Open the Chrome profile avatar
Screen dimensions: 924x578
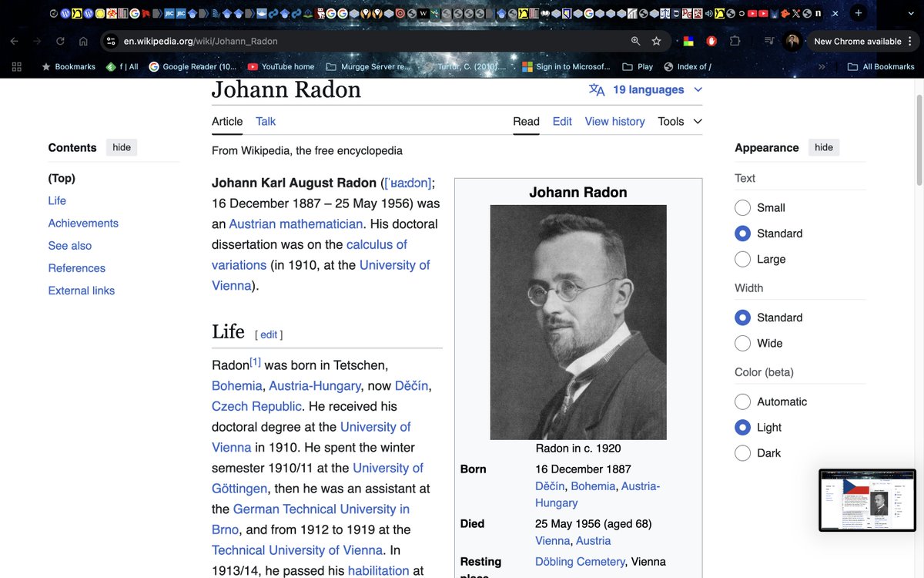792,41
